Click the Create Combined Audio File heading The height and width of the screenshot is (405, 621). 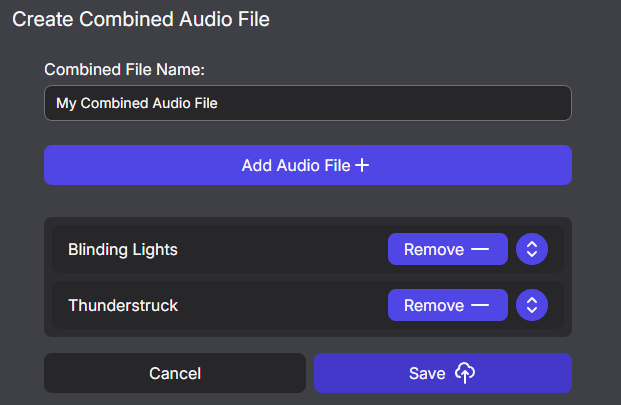tap(141, 19)
